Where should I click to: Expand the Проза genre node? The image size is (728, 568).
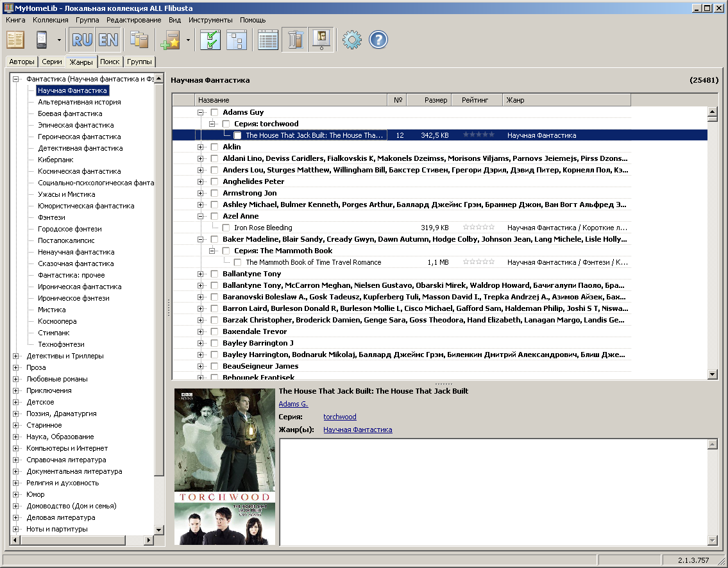[x=16, y=368]
